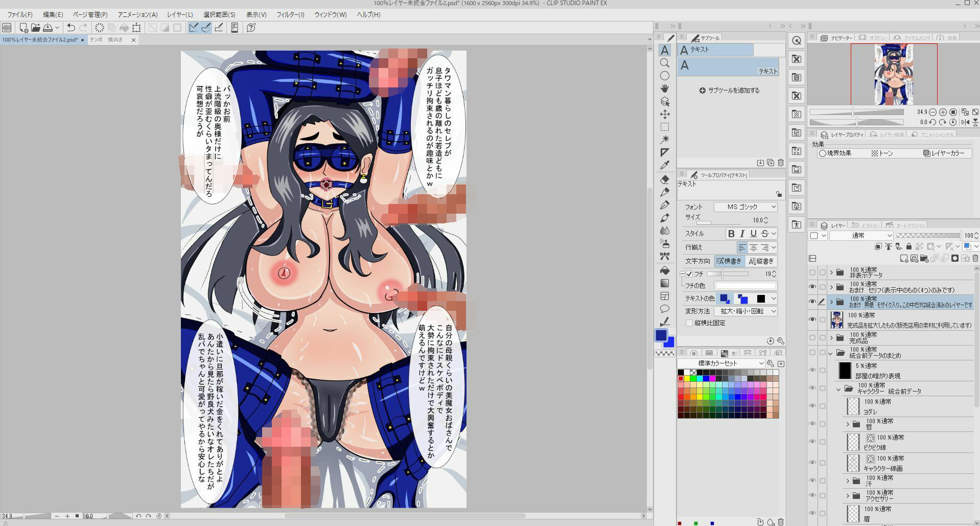This screenshot has width=980, height=526.
Task: Switch text direction to 縦書き
Action: click(x=761, y=261)
